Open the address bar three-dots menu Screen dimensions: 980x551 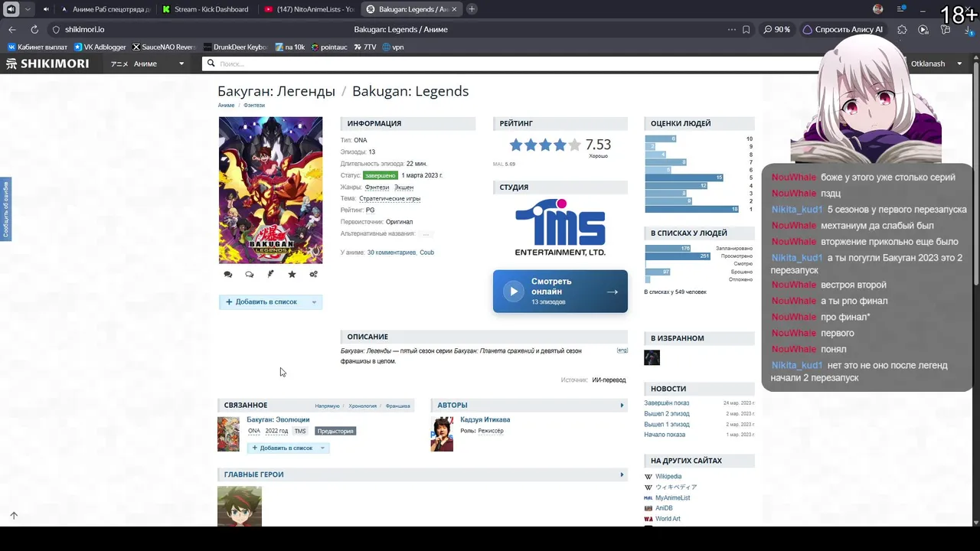pos(732,30)
